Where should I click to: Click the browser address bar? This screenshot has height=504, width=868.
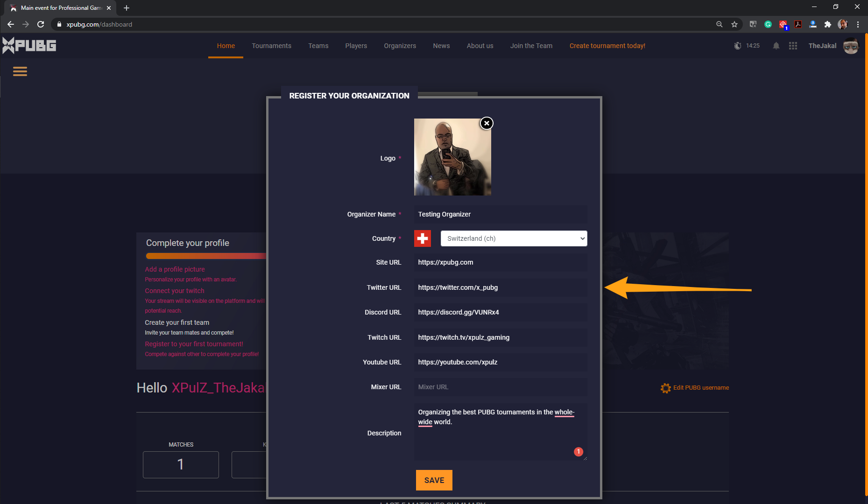click(383, 24)
